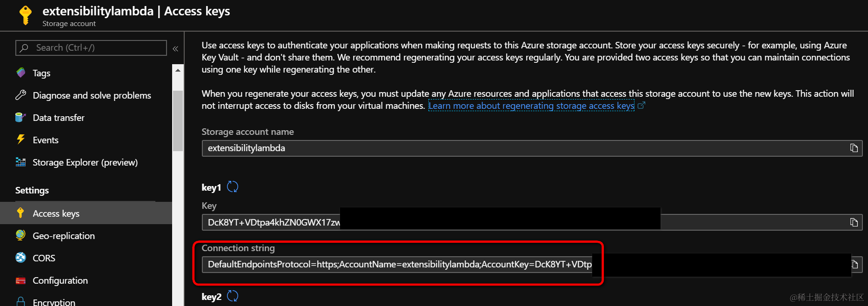Open Tags menu item

click(x=41, y=73)
